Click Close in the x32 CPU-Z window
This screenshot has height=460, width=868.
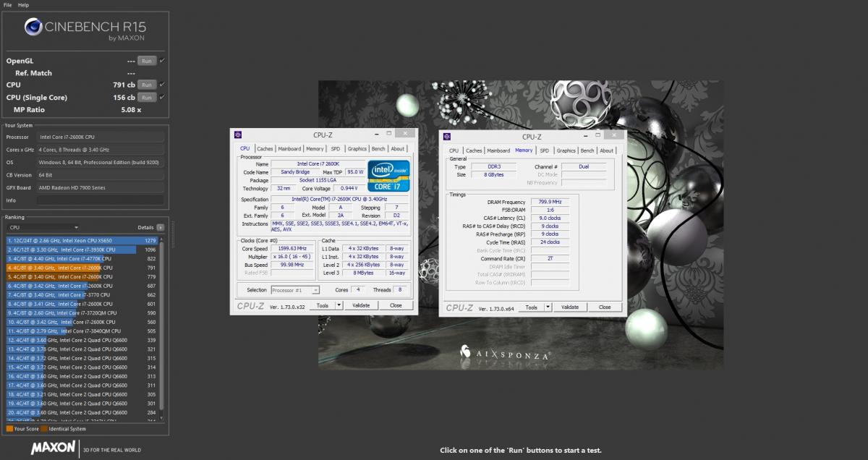396,306
